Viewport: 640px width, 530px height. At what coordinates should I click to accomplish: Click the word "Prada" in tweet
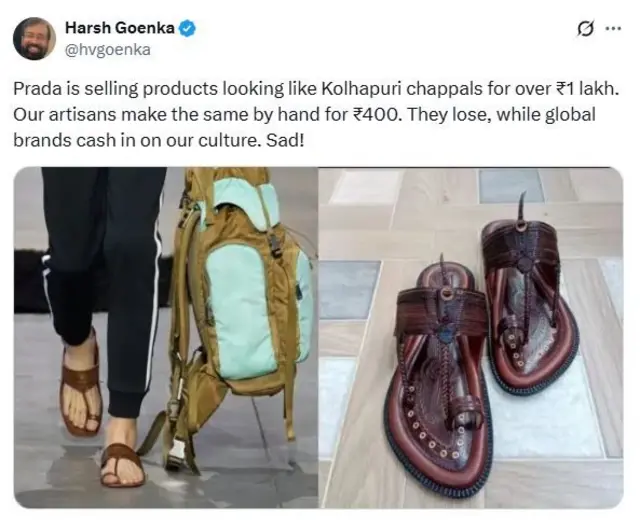coord(35,88)
